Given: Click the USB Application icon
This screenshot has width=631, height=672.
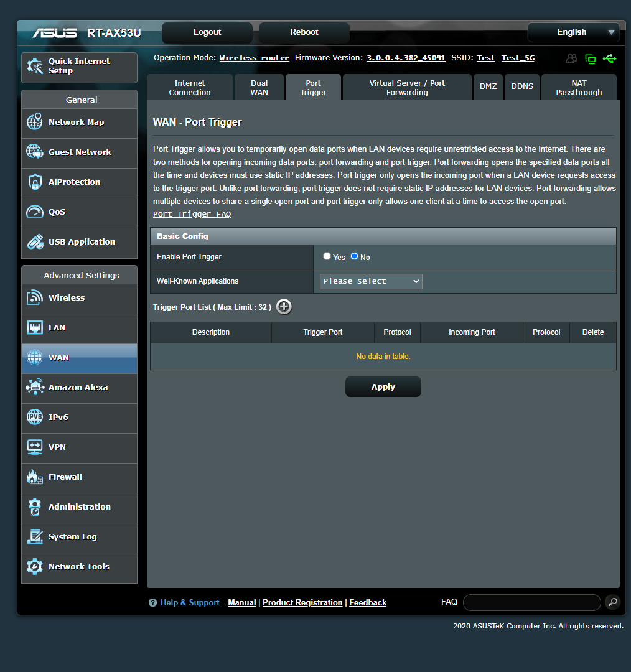Looking at the screenshot, I should point(35,241).
